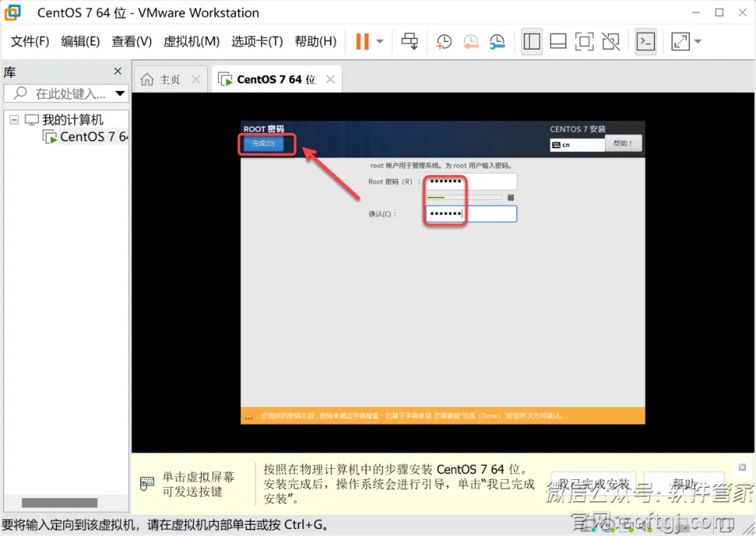Image resolution: width=756 pixels, height=536 pixels.
Task: Click the 我已完成安装 button
Action: [594, 484]
